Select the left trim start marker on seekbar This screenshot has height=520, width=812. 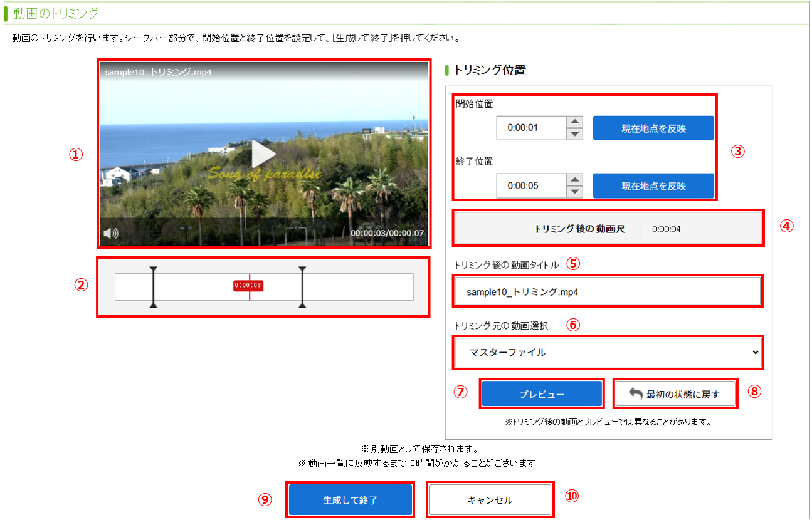click(x=153, y=287)
